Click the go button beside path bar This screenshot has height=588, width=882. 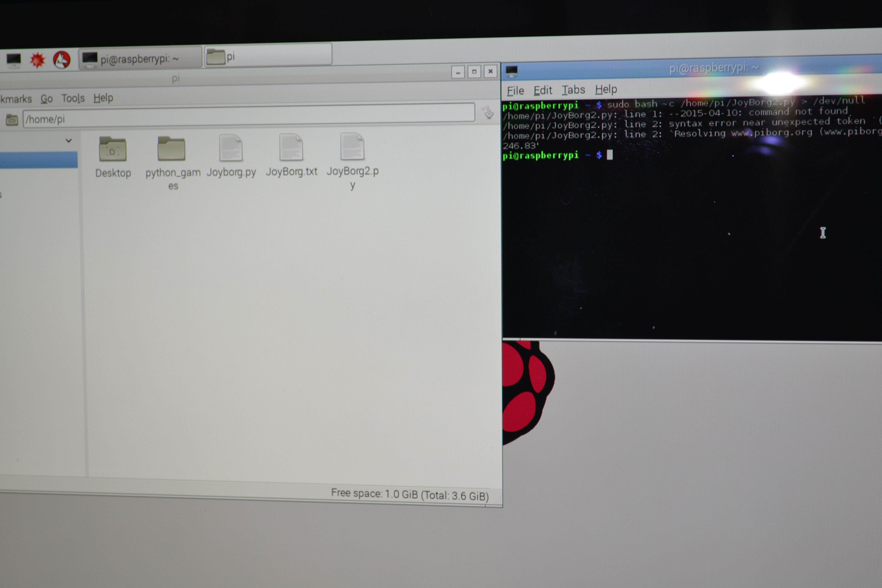pyautogui.click(x=488, y=112)
